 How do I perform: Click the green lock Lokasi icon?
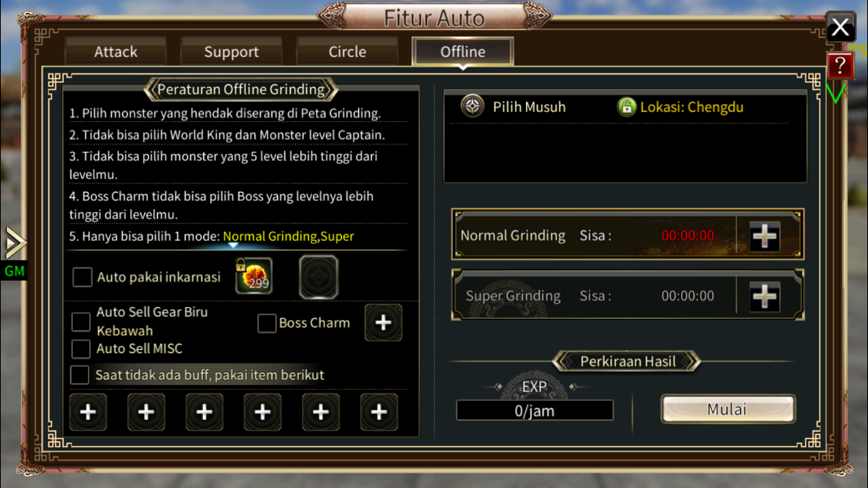click(626, 107)
